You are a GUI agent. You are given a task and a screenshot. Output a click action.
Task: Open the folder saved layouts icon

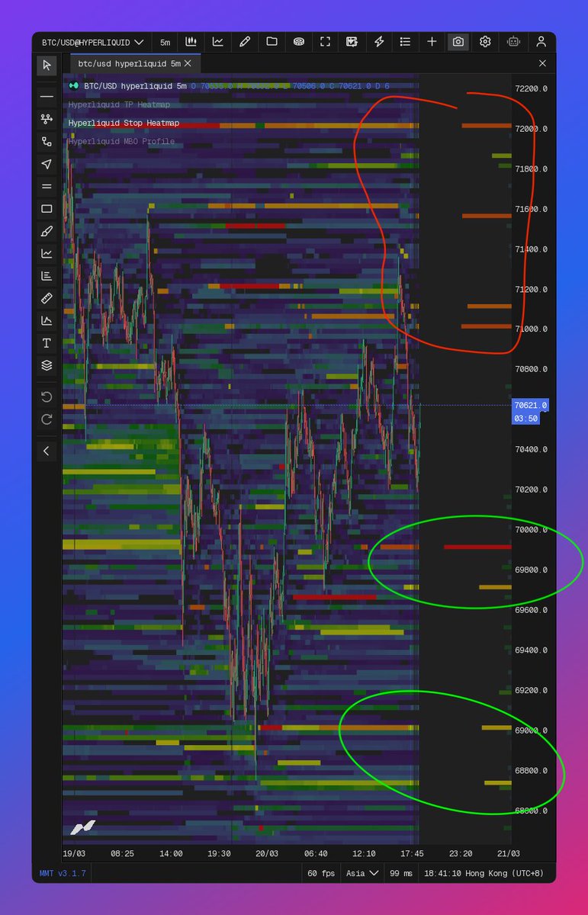click(272, 42)
